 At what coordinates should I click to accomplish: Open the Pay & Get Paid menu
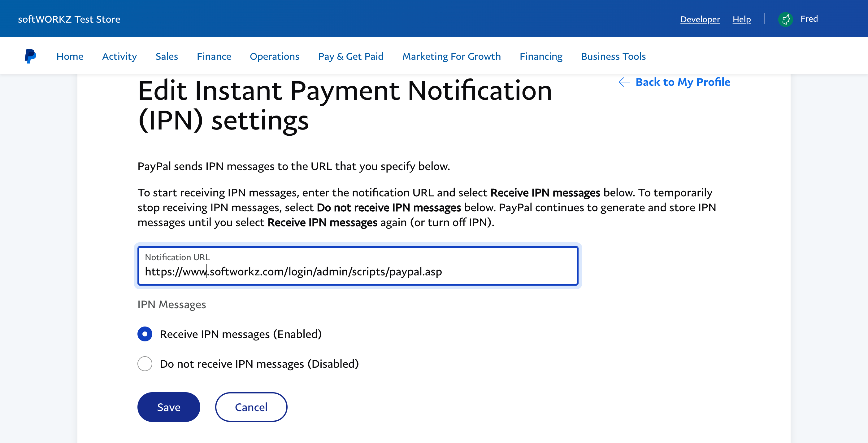coord(350,56)
